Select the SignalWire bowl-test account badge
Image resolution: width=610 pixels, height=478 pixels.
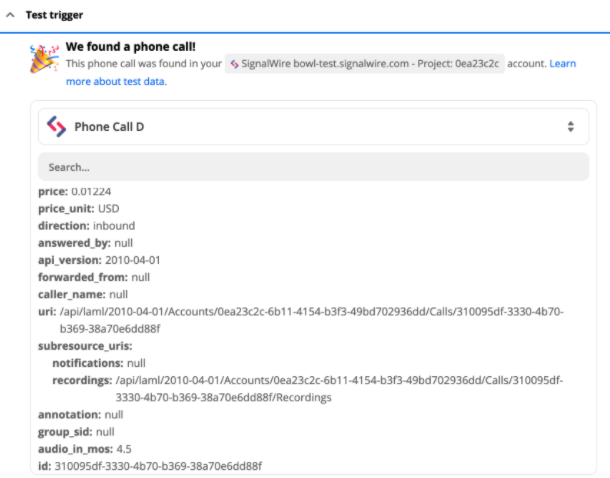364,64
